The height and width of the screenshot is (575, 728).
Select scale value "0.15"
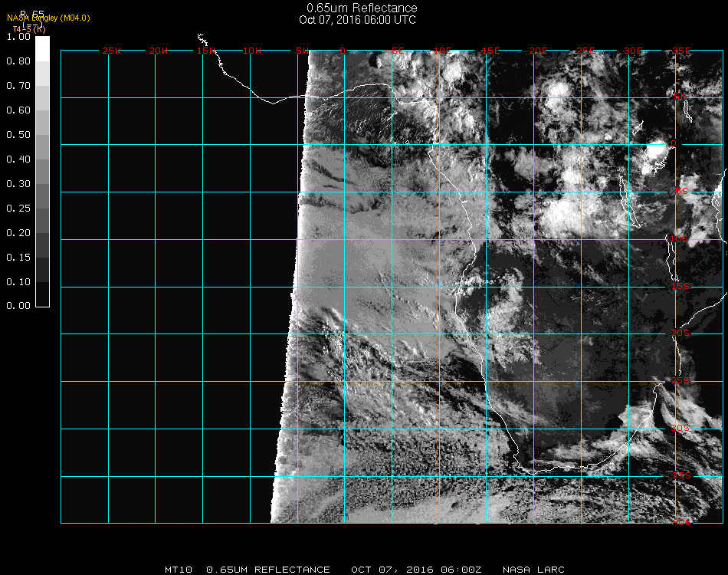point(18,258)
